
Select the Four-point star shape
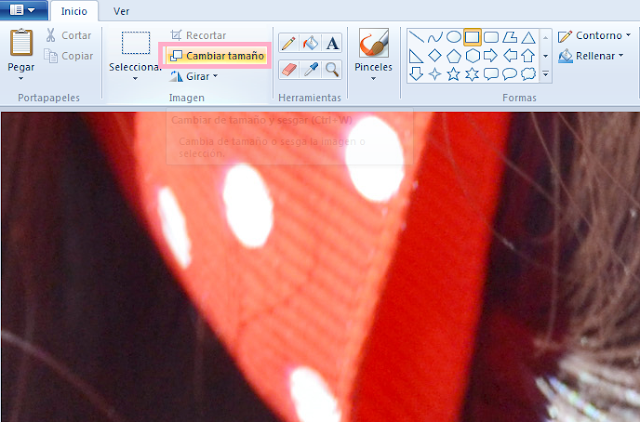tap(435, 74)
